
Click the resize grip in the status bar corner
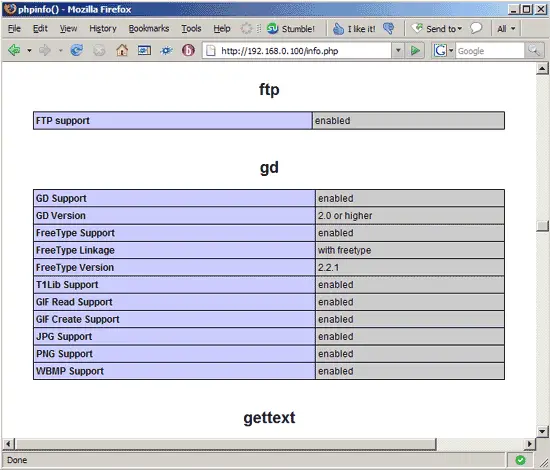pos(543,462)
